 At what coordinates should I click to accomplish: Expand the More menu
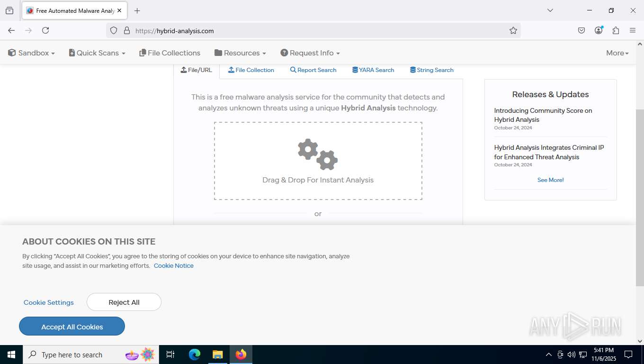click(617, 53)
